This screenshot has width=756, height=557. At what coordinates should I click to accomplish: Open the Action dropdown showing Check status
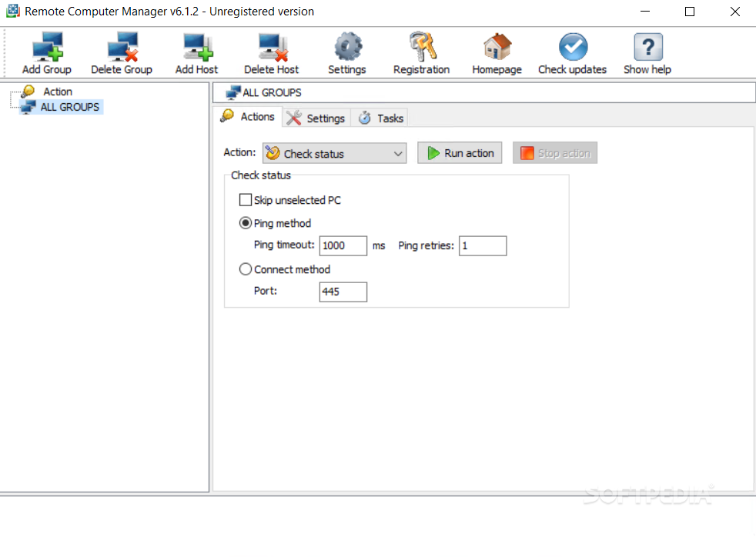[x=335, y=154]
